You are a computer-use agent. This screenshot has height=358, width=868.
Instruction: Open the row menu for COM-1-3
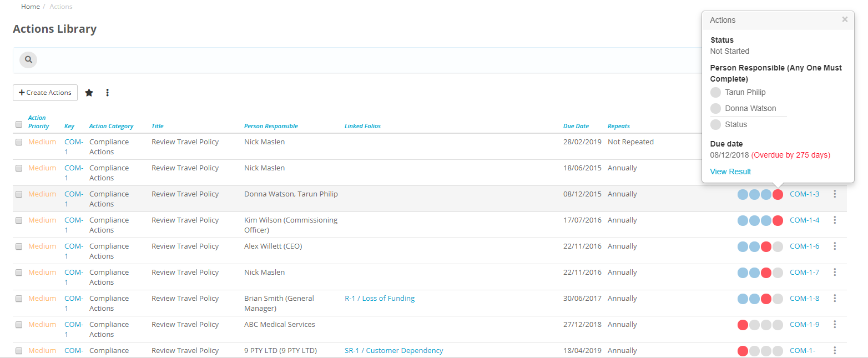(x=835, y=194)
